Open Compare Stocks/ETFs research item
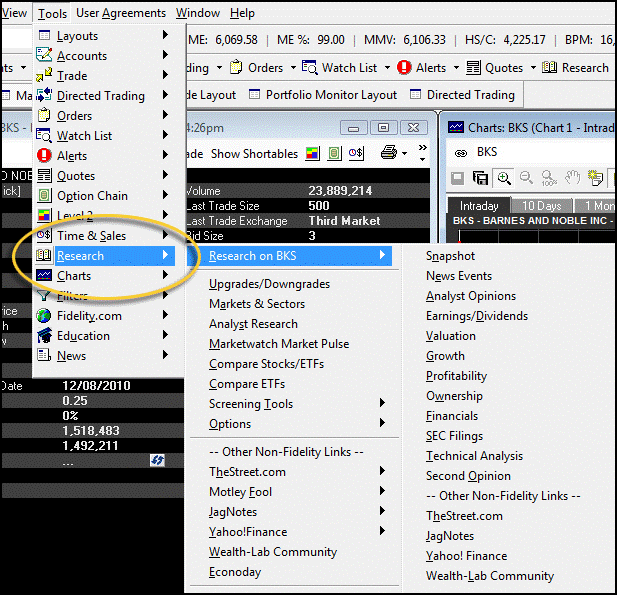This screenshot has width=617, height=595. (x=266, y=364)
